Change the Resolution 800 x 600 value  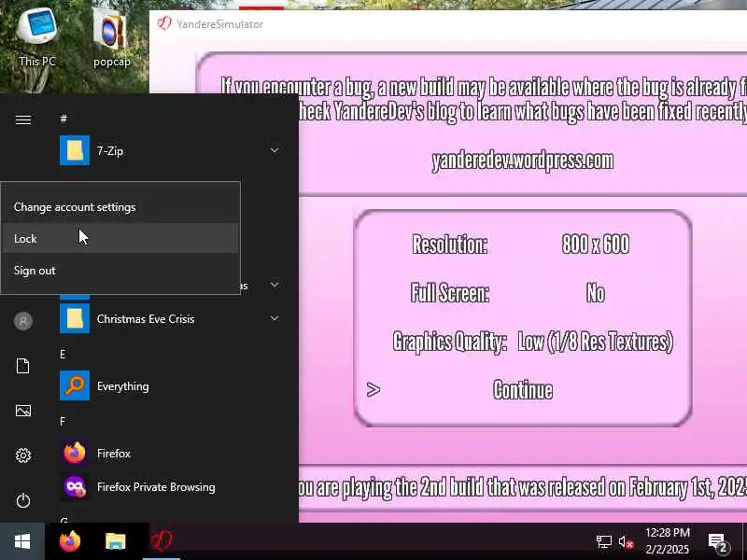595,245
